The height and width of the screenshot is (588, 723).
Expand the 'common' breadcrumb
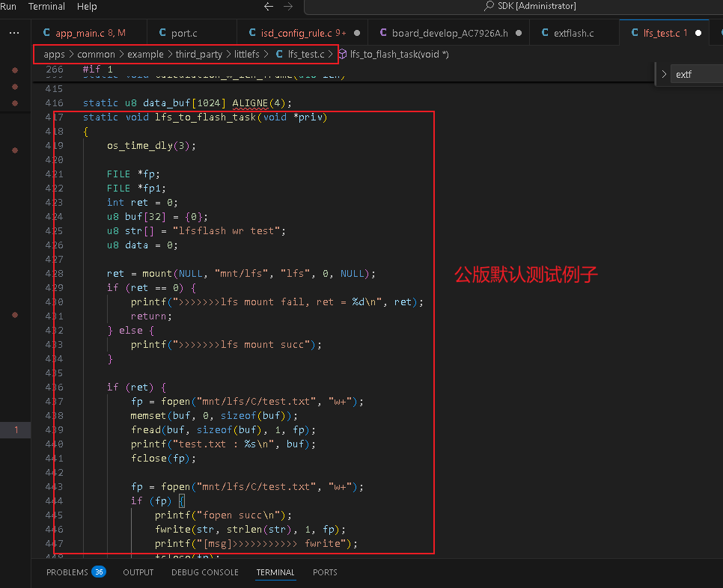coord(96,55)
